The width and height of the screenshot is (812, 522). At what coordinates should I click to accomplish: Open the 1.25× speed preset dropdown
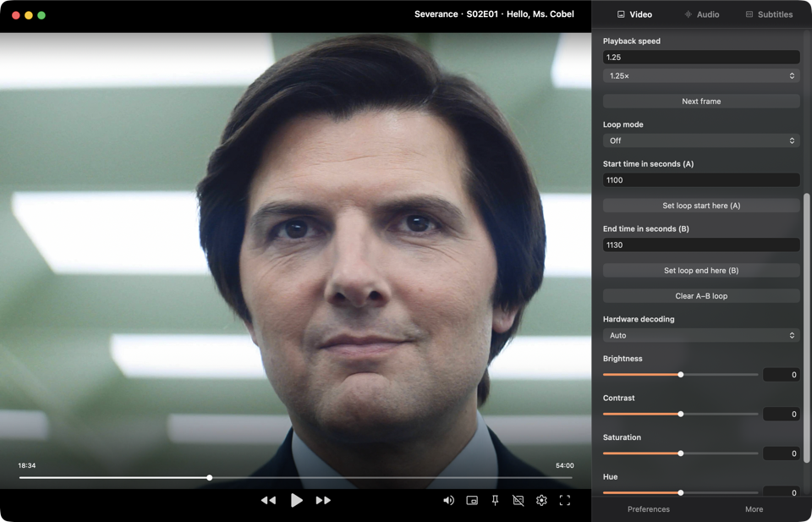[701, 75]
